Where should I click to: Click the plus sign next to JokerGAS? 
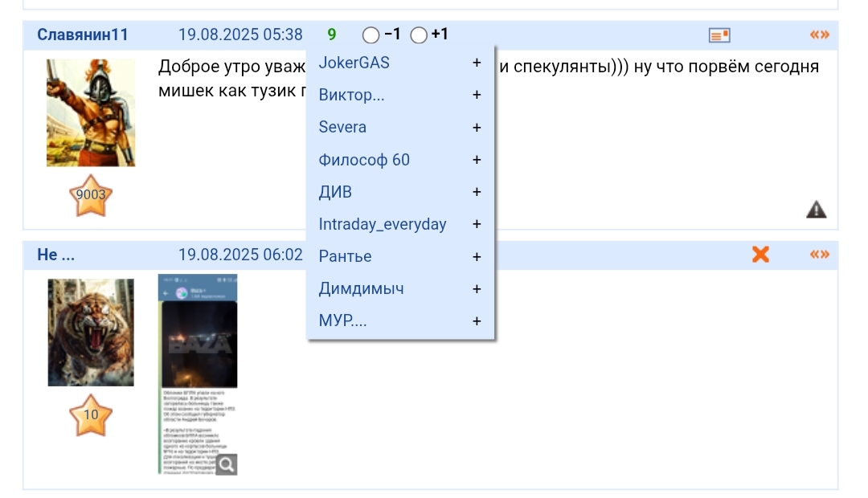477,63
